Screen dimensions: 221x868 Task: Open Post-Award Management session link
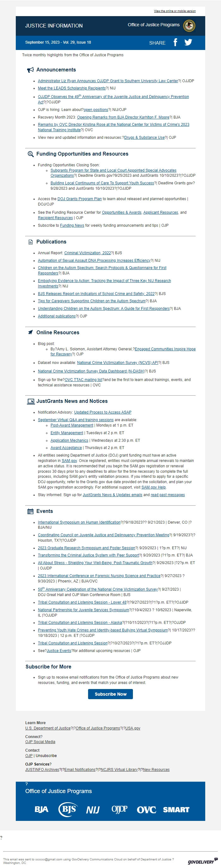[72, 425]
